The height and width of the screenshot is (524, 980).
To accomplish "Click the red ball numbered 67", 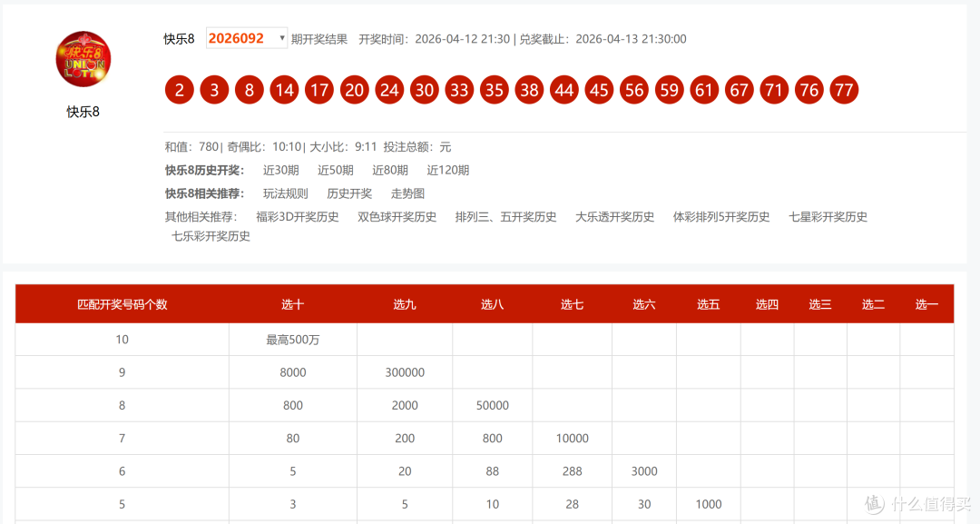I will 740,90.
